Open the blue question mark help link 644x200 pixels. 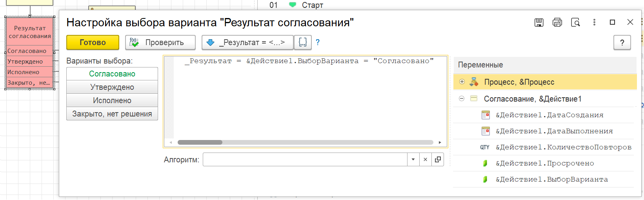[x=318, y=42]
